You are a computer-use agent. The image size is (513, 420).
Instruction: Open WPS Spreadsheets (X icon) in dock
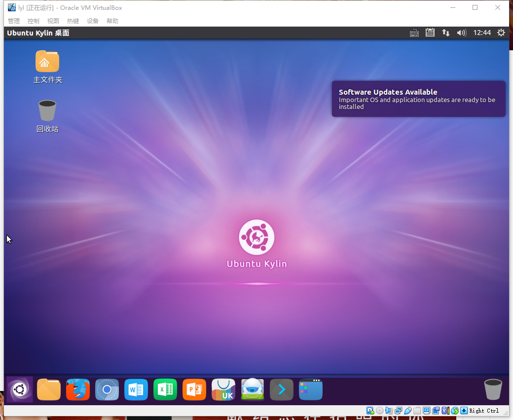165,389
